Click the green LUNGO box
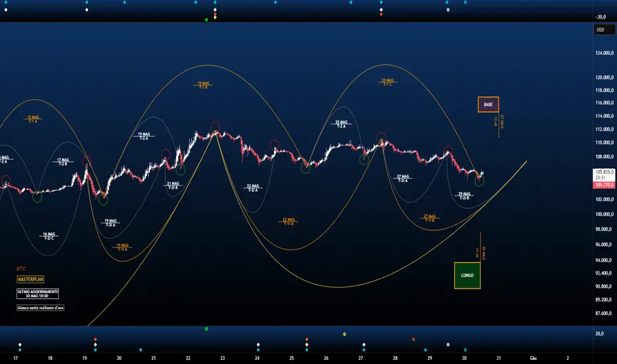617x364 pixels. pyautogui.click(x=467, y=275)
